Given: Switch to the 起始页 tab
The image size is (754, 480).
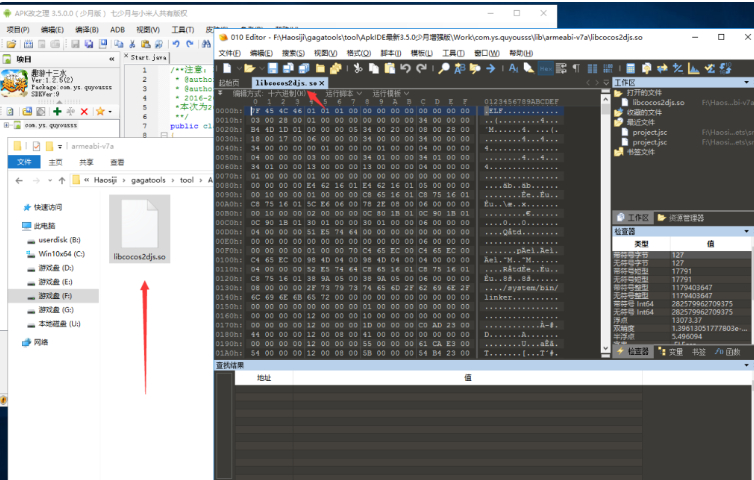Looking at the screenshot, I should pyautogui.click(x=229, y=83).
